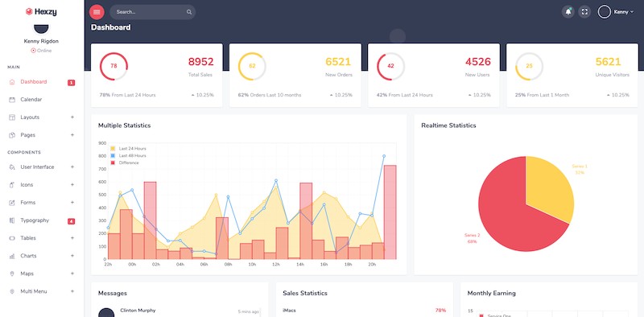The image size is (644, 317).
Task: Click the Charts bar icon in sidebar
Action: 12,256
